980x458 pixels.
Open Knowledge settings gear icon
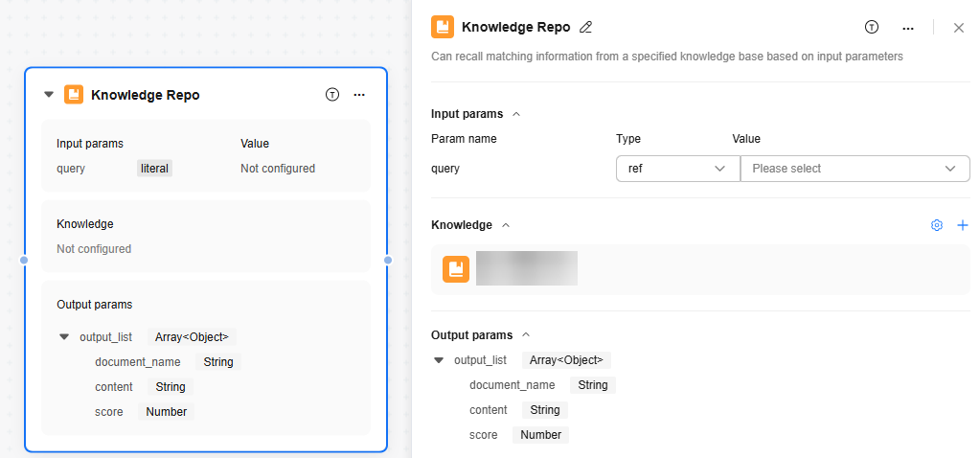(x=937, y=225)
